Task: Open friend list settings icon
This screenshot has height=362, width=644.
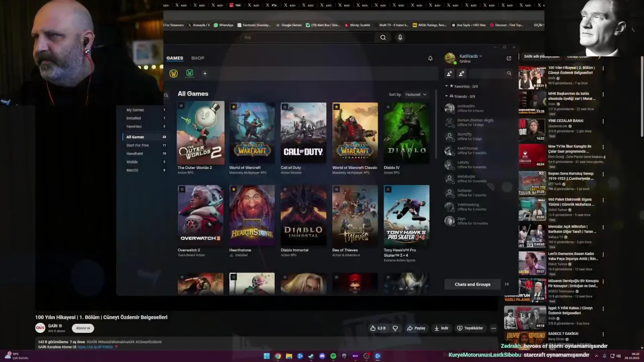Action: (x=461, y=73)
